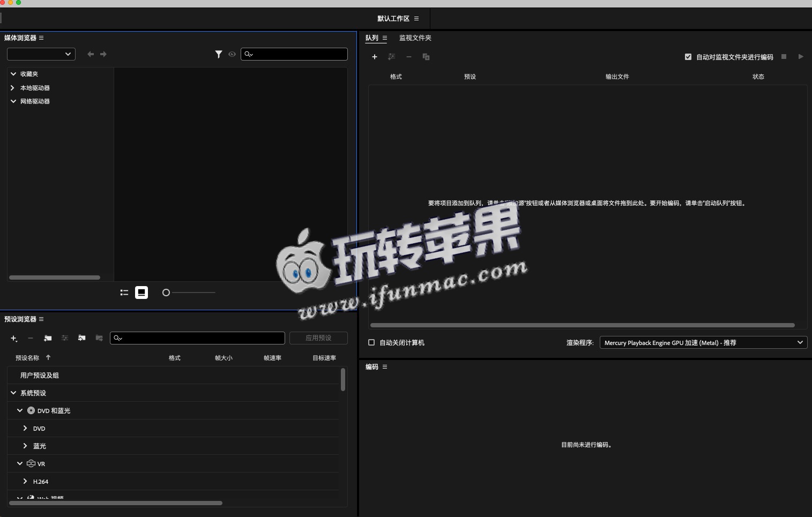Collapse the 网络驱动器 tree item
Image resolution: width=812 pixels, height=517 pixels.
[13, 101]
